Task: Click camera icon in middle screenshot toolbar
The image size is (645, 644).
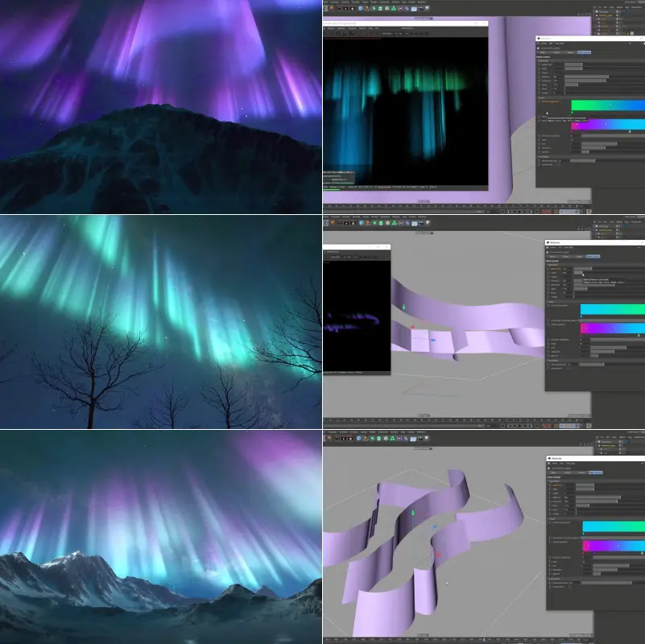Action: pyautogui.click(x=421, y=223)
